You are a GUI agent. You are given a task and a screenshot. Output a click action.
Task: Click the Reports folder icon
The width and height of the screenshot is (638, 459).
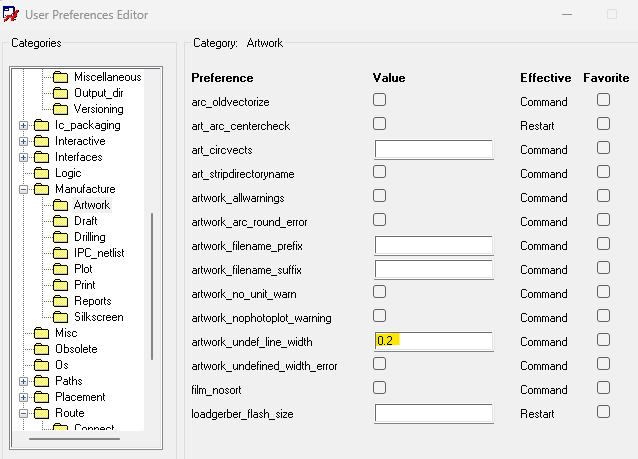pyautogui.click(x=60, y=301)
